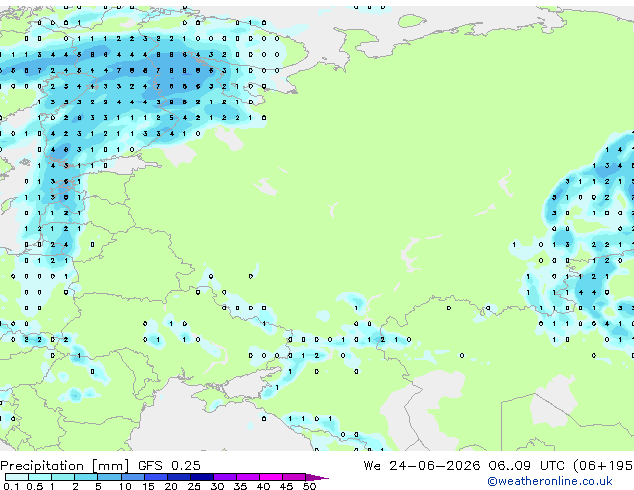Click the legend swatch between 40 and 45
The image size is (634, 490).
point(271,477)
